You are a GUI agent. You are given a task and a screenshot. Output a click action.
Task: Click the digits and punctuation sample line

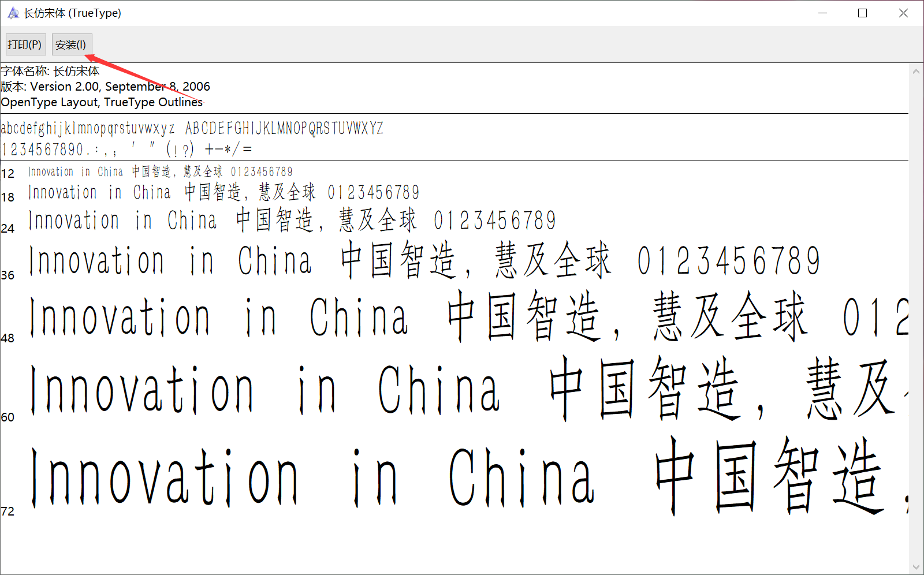tap(126, 150)
